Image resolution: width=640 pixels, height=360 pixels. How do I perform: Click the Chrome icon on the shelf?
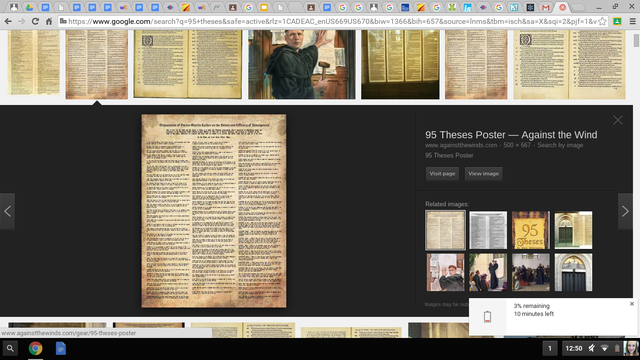click(x=36, y=349)
